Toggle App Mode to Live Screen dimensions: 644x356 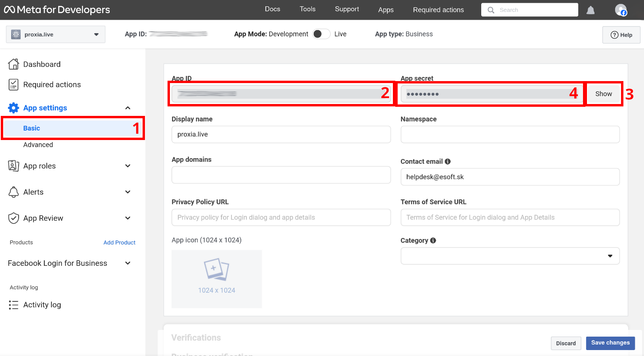tap(321, 34)
